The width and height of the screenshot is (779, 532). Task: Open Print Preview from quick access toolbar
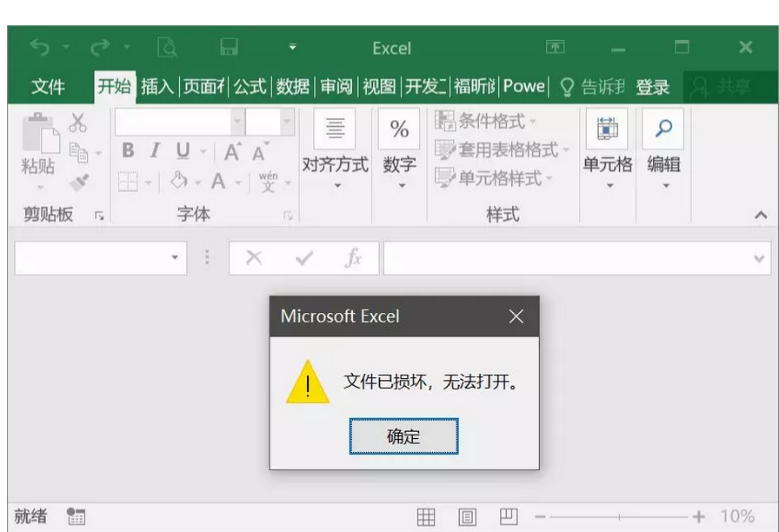167,48
